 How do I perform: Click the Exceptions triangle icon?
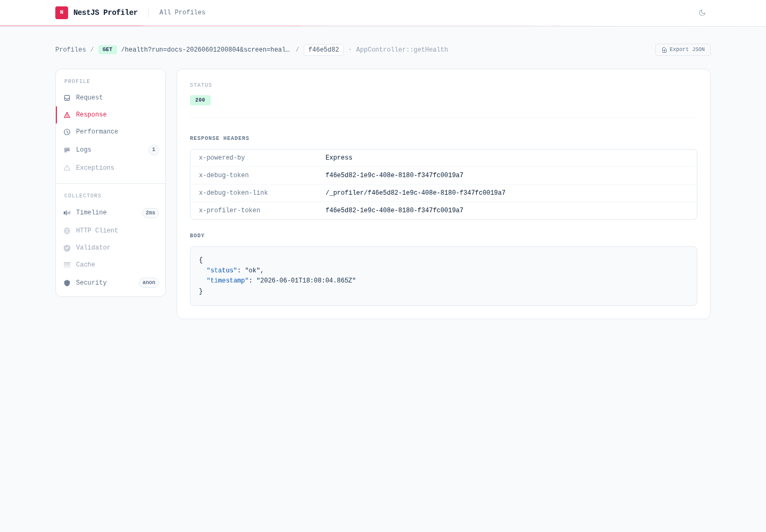point(67,168)
